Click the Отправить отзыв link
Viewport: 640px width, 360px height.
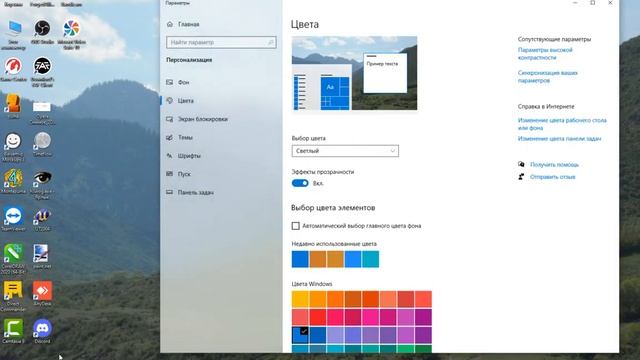coord(553,177)
